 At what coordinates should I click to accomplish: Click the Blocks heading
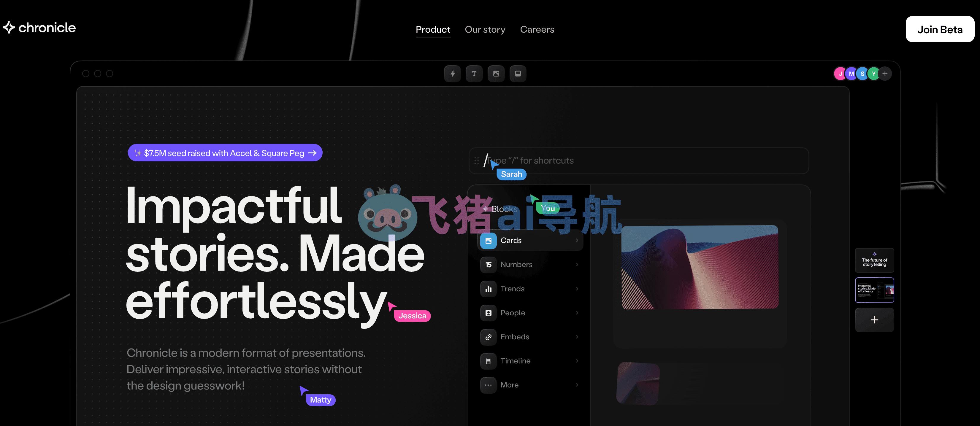(x=504, y=209)
